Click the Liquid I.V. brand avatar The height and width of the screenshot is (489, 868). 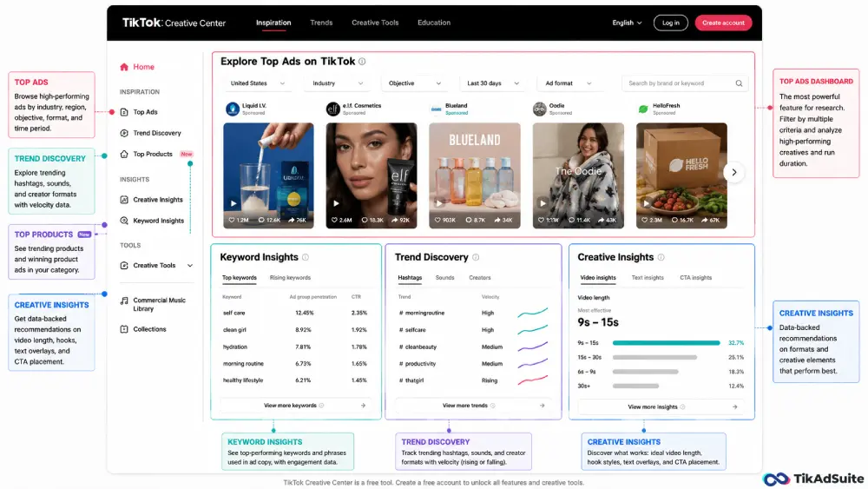pos(233,109)
